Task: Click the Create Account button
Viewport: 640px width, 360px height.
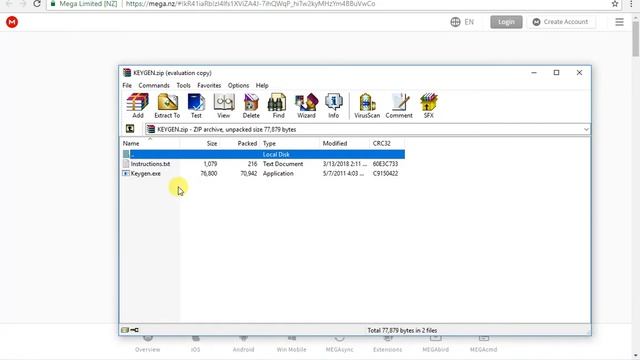Action: click(561, 22)
